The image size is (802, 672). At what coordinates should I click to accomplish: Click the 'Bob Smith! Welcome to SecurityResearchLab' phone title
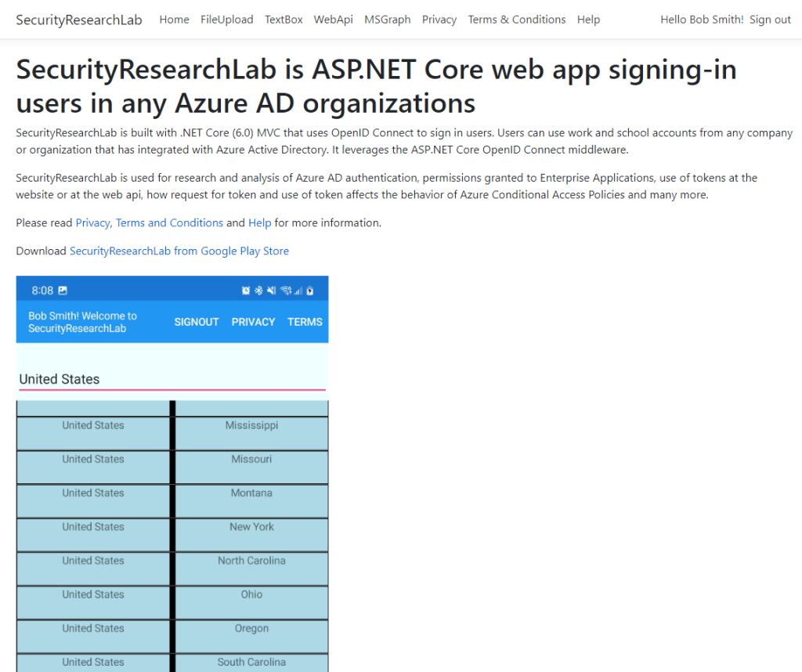82,322
